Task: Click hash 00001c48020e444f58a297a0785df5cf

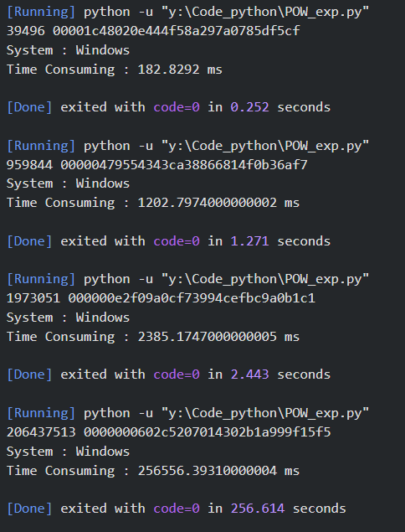Action: tap(177, 31)
